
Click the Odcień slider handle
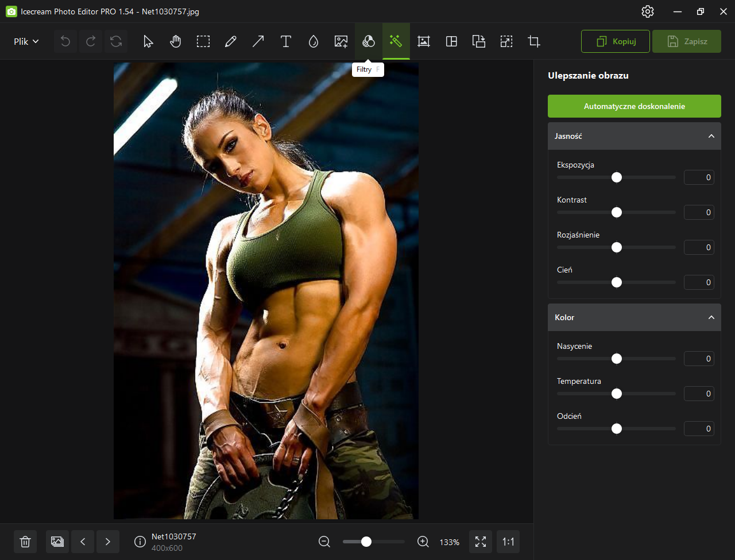(x=617, y=429)
